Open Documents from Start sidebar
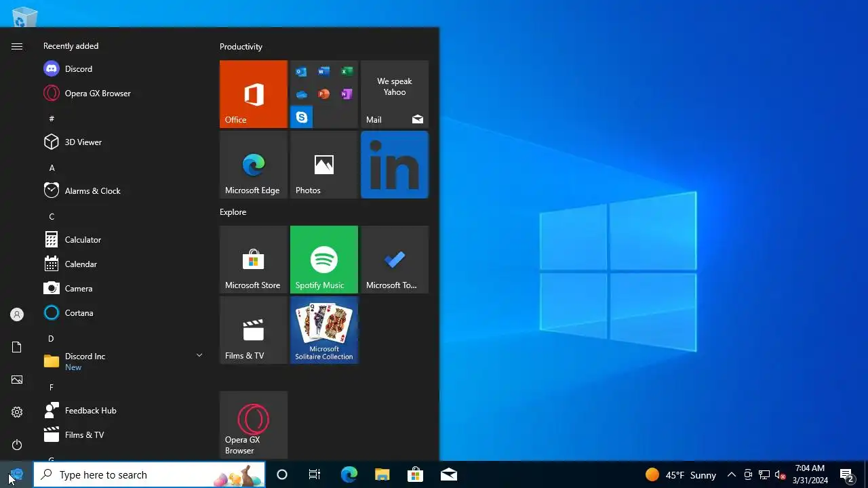The image size is (868, 488). [x=17, y=347]
